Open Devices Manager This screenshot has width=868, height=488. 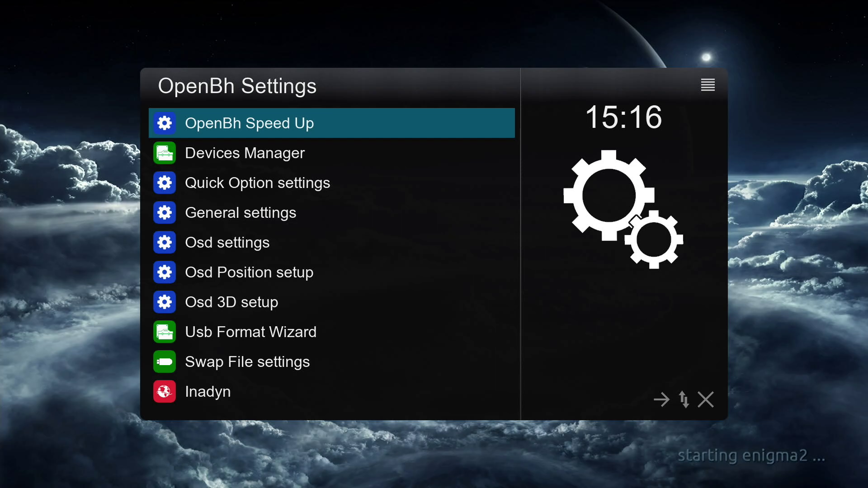245,153
